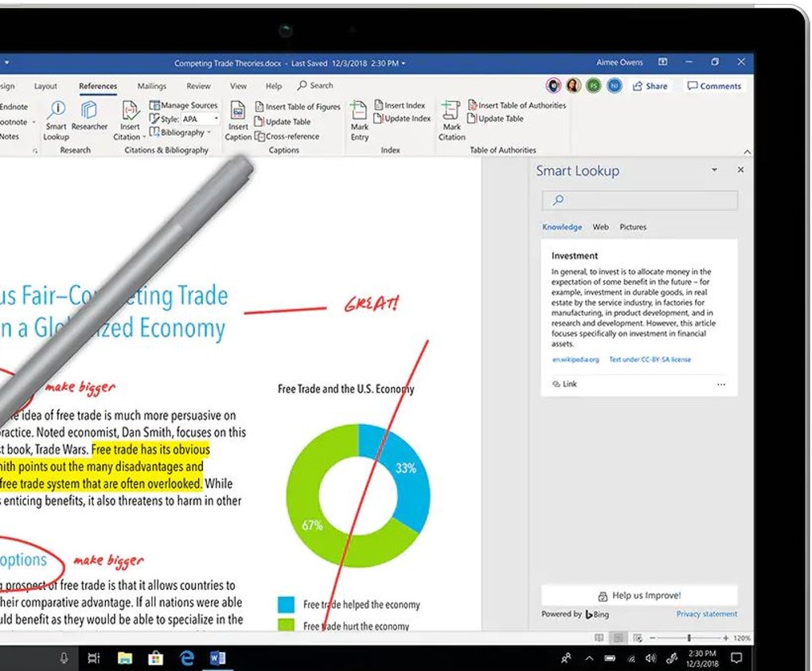Click Mark Entry in the Index group

[358, 119]
